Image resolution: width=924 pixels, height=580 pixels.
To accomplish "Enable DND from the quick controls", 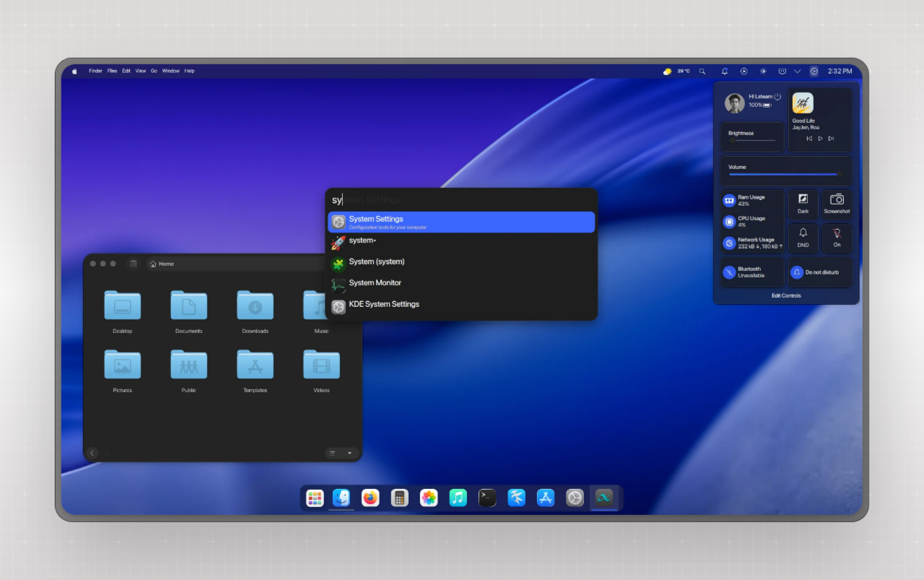I will 803,238.
